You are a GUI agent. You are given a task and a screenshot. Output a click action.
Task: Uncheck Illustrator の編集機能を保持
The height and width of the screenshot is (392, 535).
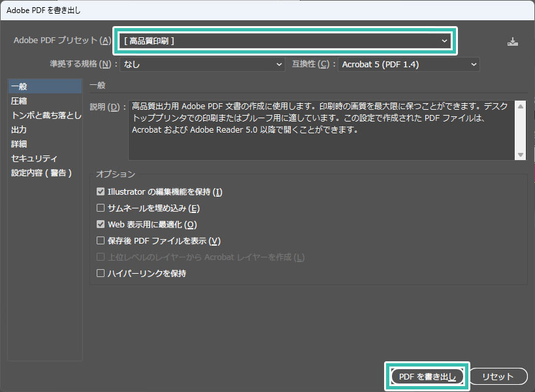(x=101, y=192)
